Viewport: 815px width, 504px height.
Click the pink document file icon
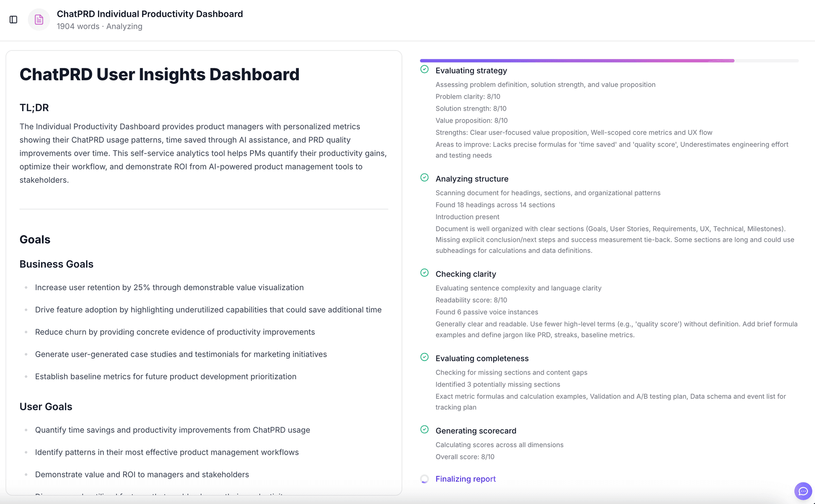pyautogui.click(x=39, y=20)
